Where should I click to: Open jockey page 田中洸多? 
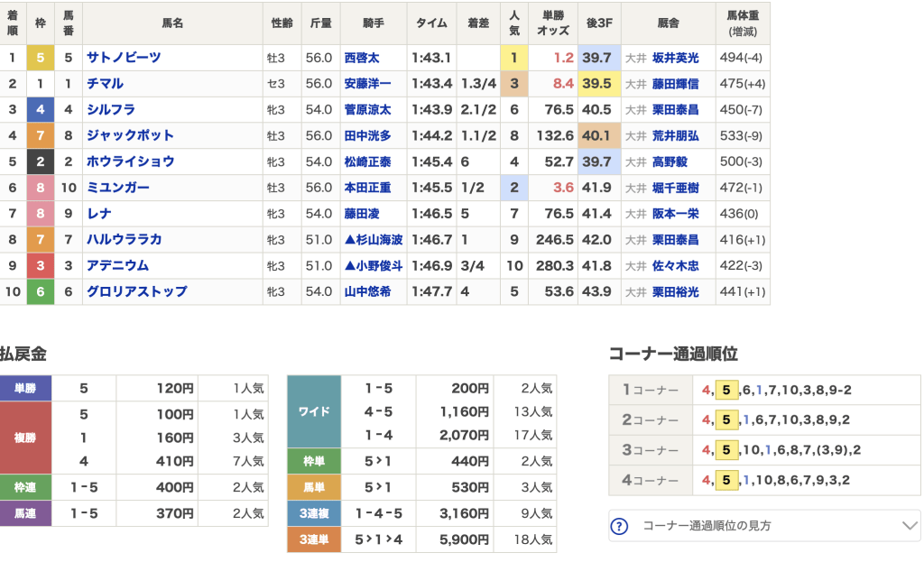pos(368,135)
